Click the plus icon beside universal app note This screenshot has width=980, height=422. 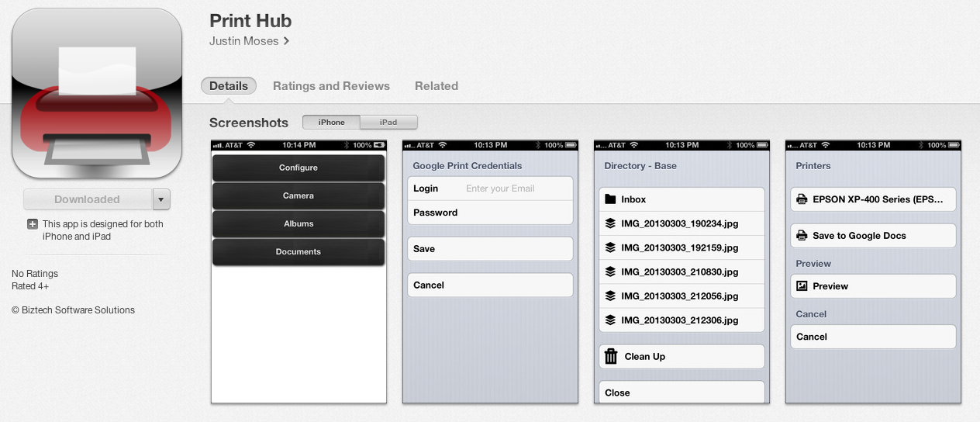(33, 224)
